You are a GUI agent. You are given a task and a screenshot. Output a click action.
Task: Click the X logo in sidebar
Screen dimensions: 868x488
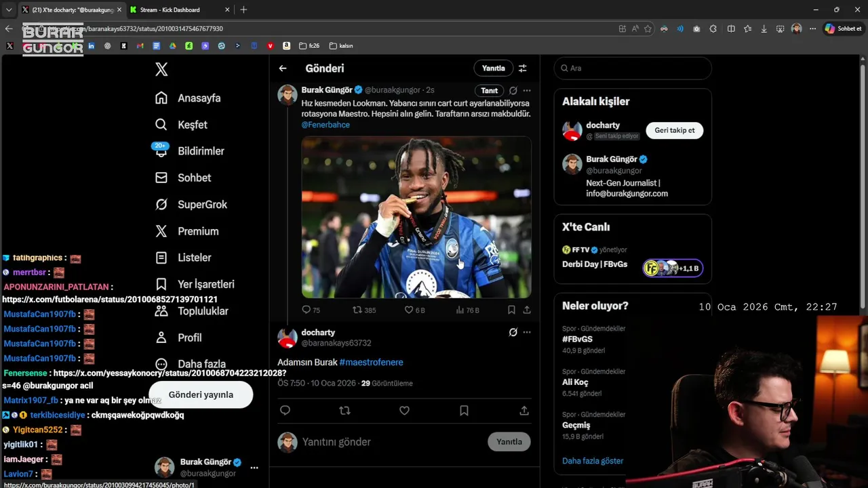tap(161, 68)
